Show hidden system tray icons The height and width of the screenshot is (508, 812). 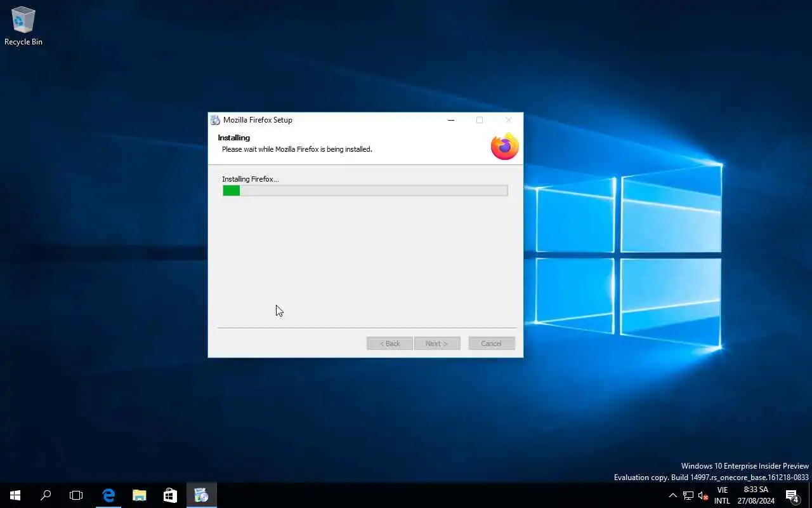click(673, 495)
